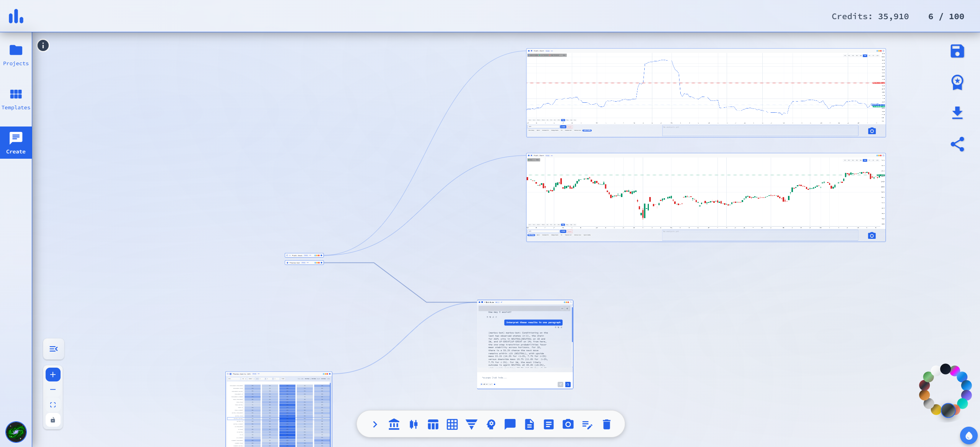Open the Projects section
This screenshot has width=980, height=447.
coord(16,55)
